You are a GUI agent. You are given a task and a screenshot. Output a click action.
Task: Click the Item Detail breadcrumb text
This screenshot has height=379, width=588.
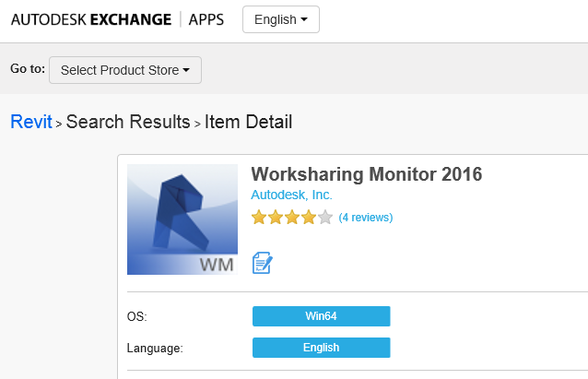(248, 122)
